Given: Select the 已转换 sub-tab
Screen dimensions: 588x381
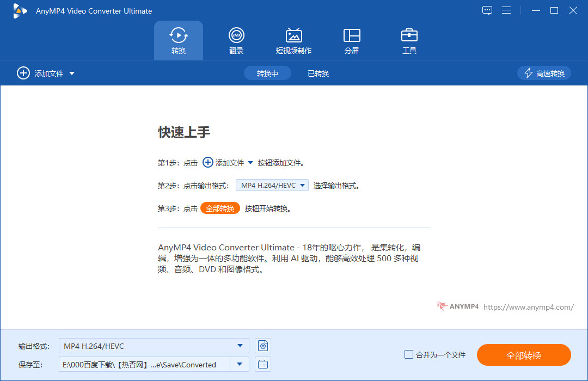Looking at the screenshot, I should [318, 73].
